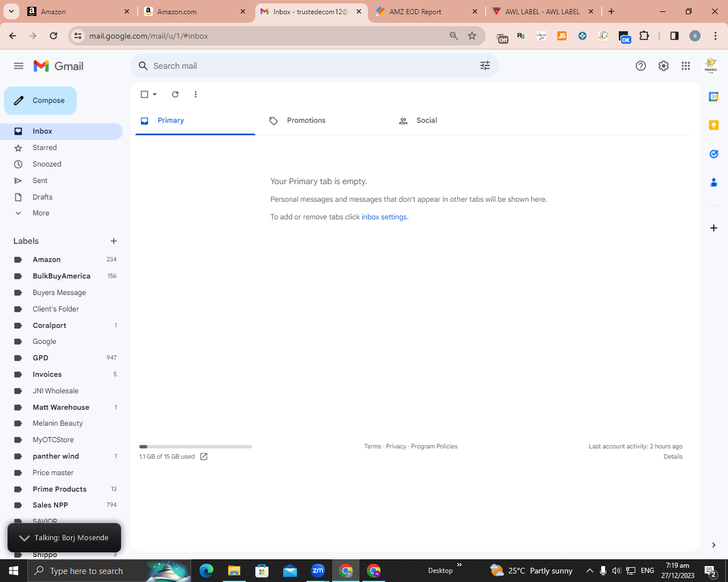Click the Privacy link
Viewport: 728px width, 582px height.
point(396,447)
